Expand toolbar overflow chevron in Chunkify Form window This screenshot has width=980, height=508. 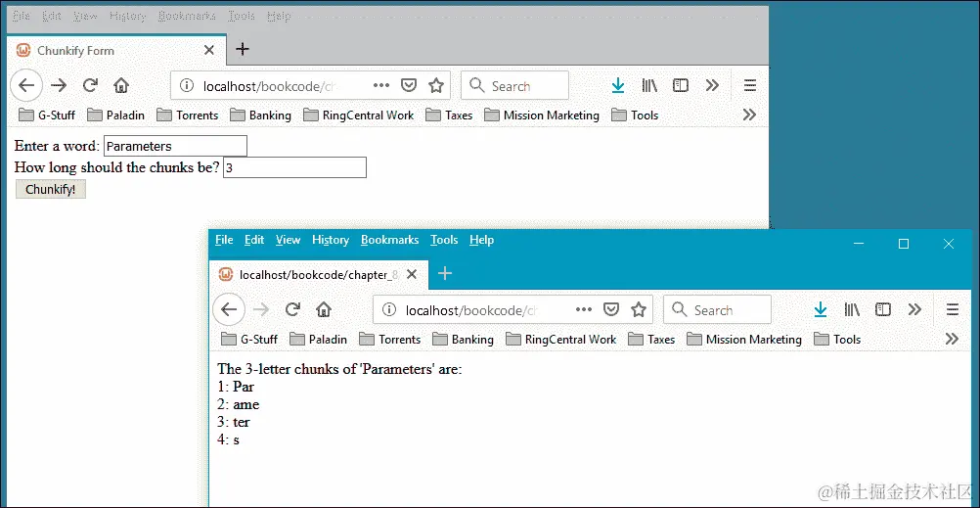tap(712, 86)
